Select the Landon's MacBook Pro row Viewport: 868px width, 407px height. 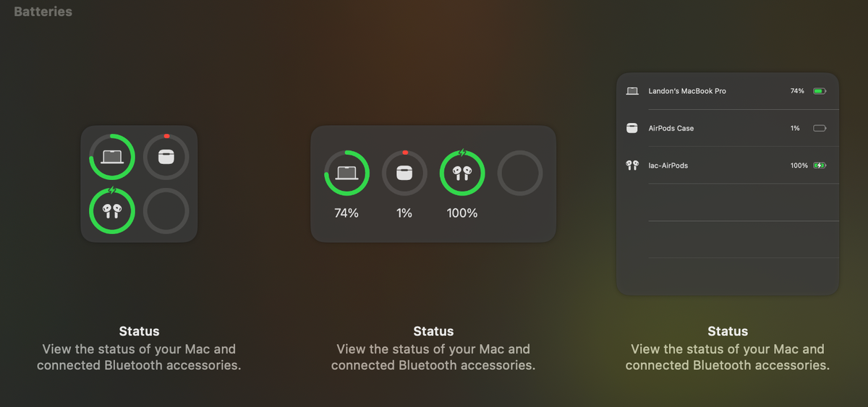[x=728, y=91]
